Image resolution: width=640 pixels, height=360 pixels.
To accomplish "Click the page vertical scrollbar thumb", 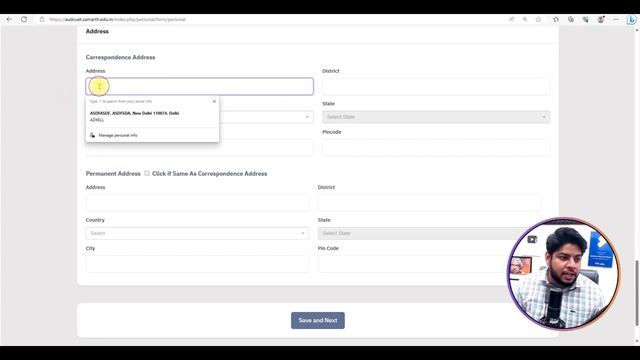I will tap(636, 293).
